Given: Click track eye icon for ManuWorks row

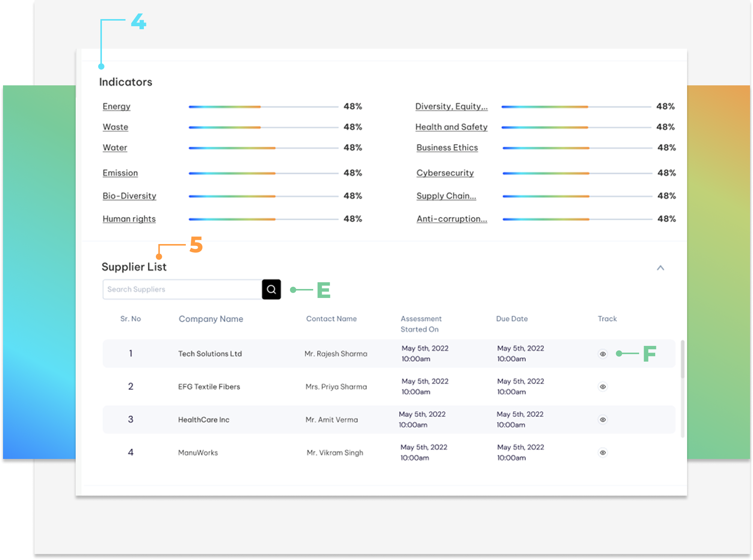Looking at the screenshot, I should point(602,453).
